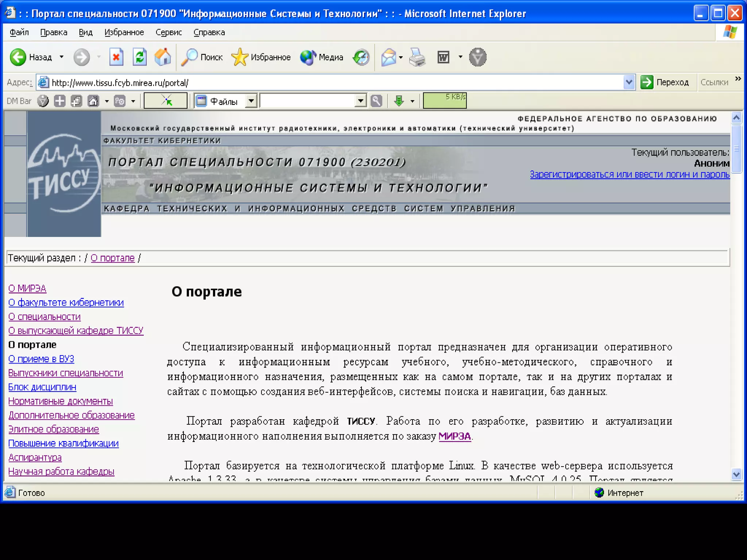Refresh the page with green arrows icon
This screenshot has height=560, width=747.
(x=139, y=57)
